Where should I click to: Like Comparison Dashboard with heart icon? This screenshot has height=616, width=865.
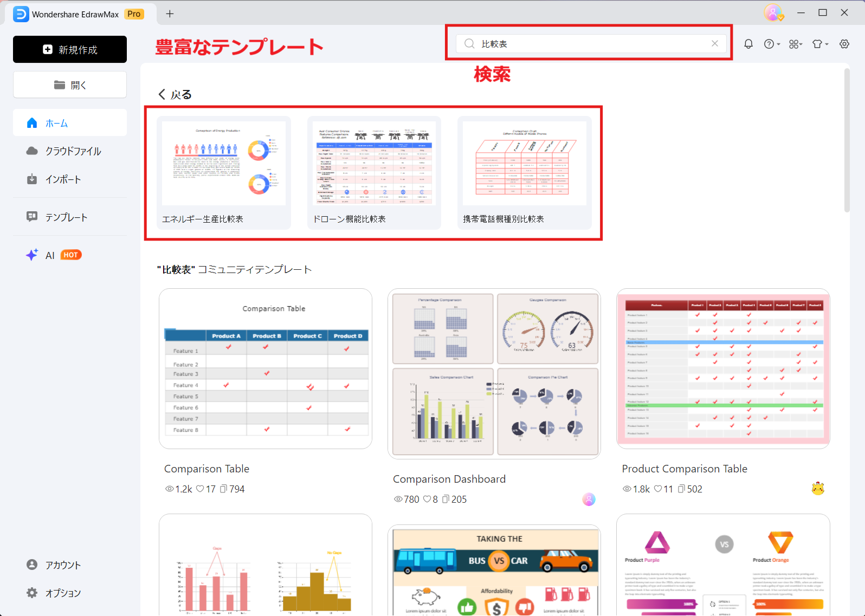427,499
